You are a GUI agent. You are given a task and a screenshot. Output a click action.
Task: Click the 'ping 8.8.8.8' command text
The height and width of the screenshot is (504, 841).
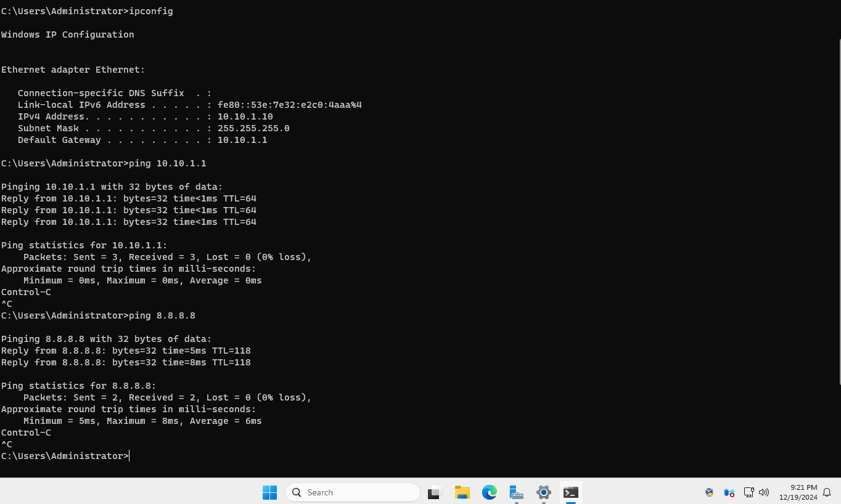(x=162, y=315)
